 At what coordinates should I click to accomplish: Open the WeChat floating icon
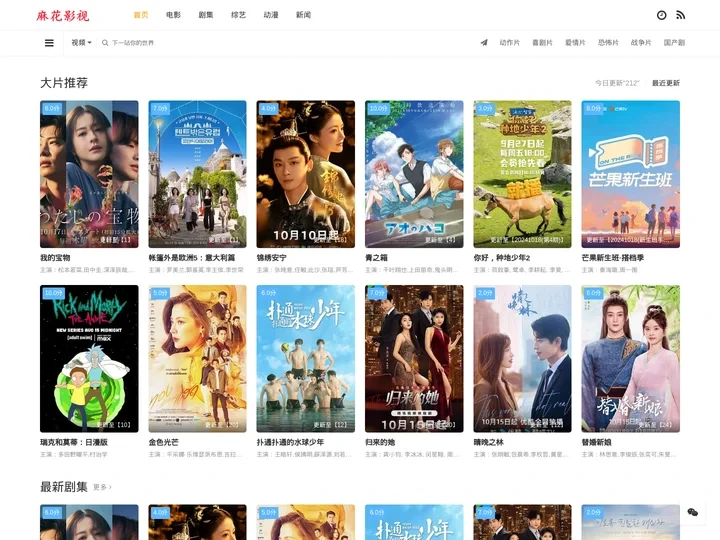[x=692, y=512]
